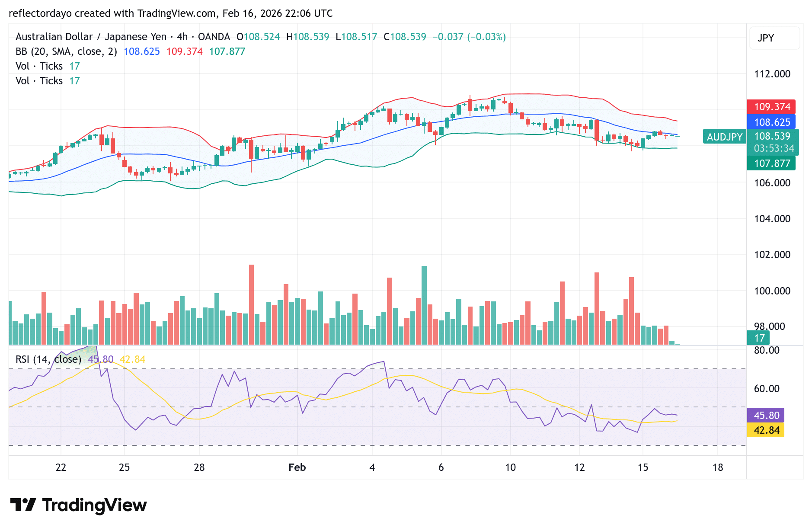Click the green volume label 17 on the scale
Viewport: 812px width, 531px height.
click(x=760, y=338)
